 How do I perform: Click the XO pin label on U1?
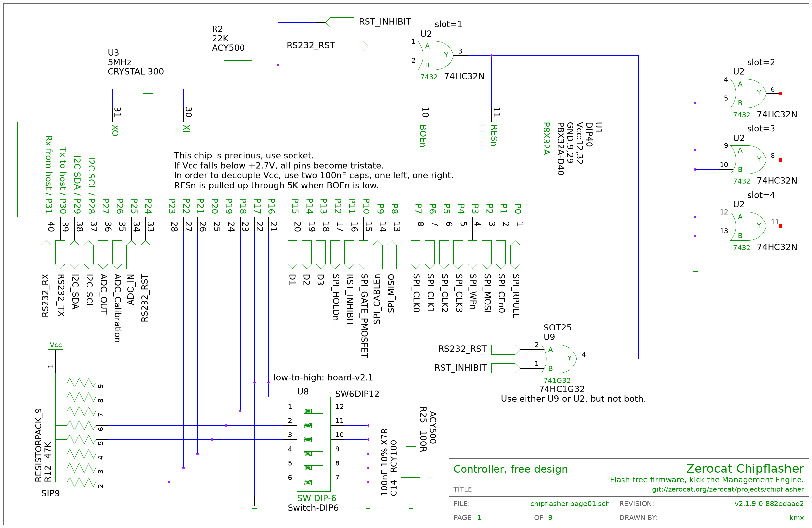tap(115, 131)
